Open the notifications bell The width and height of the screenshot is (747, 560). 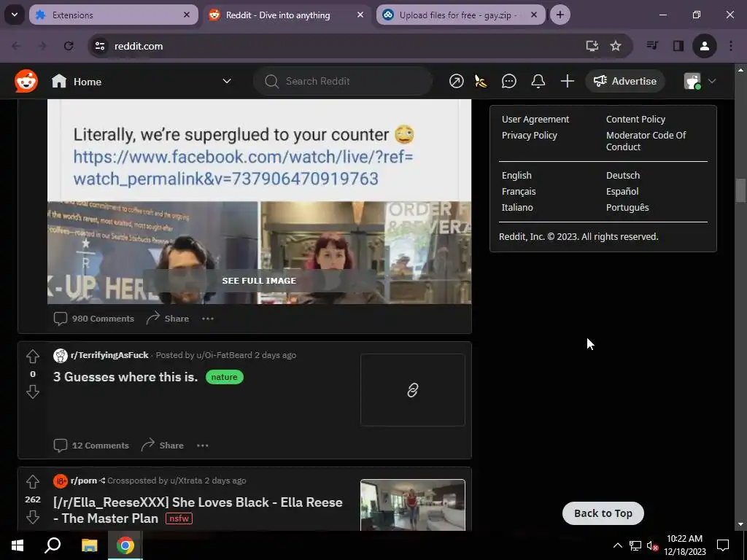[538, 82]
